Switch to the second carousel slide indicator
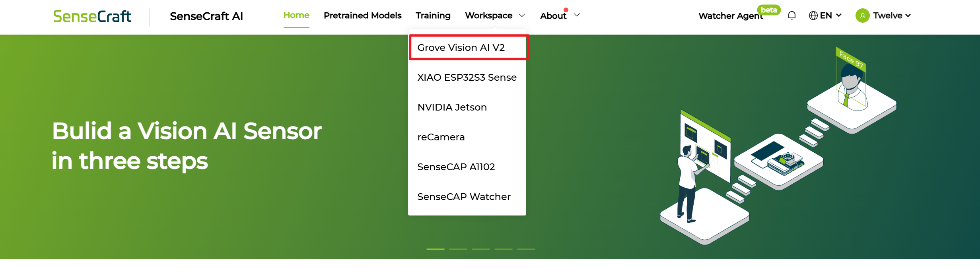 pos(458,249)
